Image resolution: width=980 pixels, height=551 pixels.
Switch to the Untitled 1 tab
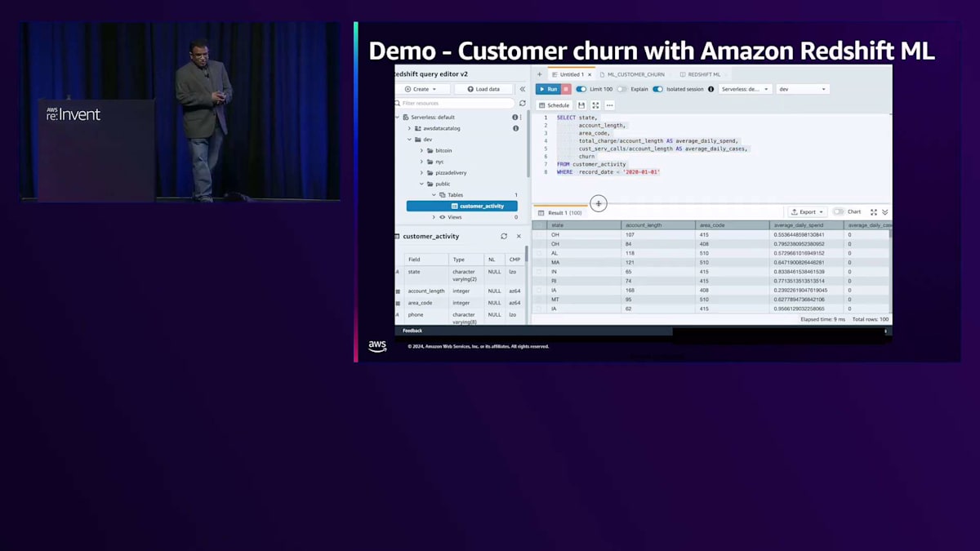point(571,74)
